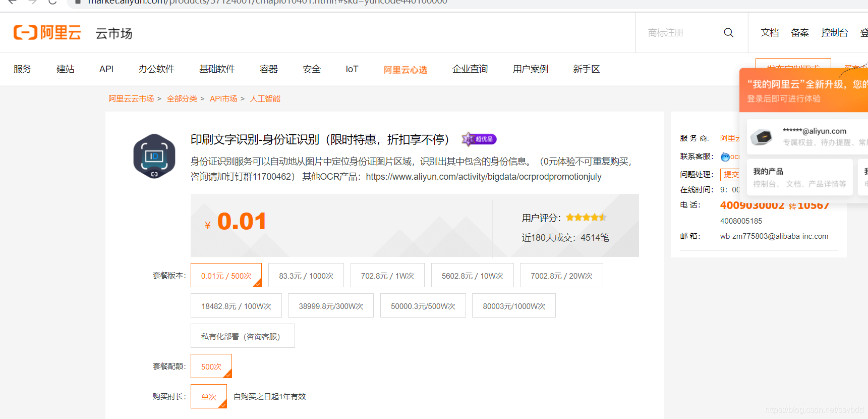This screenshot has width=868, height=419.
Task: Go to 阿里云云市场 breadcrumb
Action: [x=131, y=99]
